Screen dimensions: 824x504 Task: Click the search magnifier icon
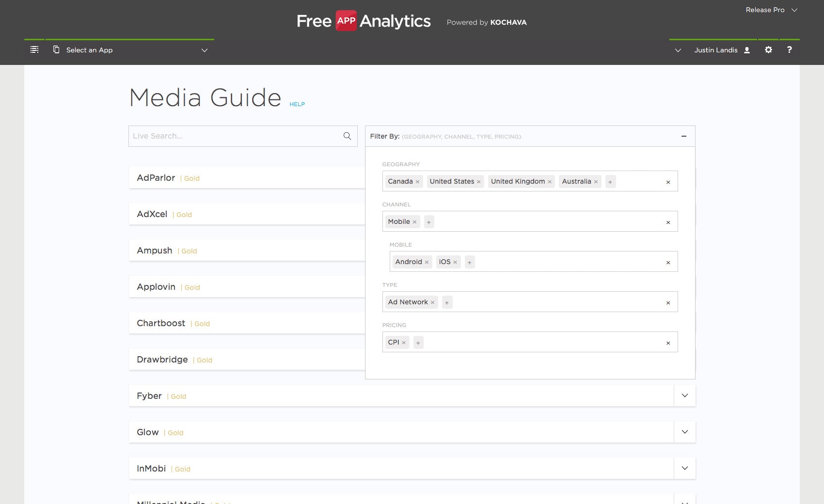pos(347,136)
